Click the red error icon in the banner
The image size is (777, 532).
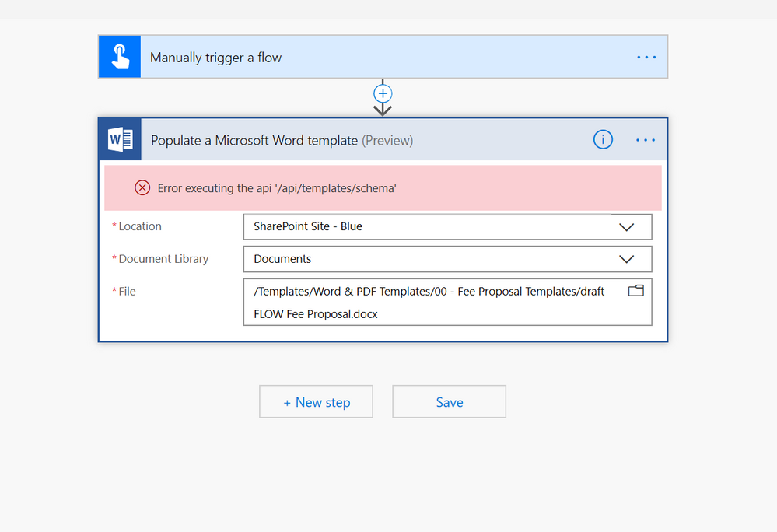(x=142, y=187)
